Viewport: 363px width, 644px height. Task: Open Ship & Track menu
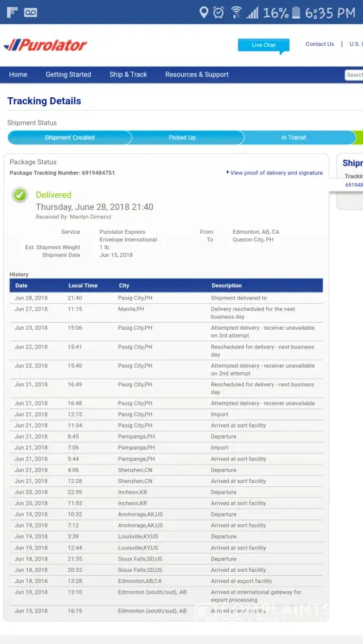[128, 74]
